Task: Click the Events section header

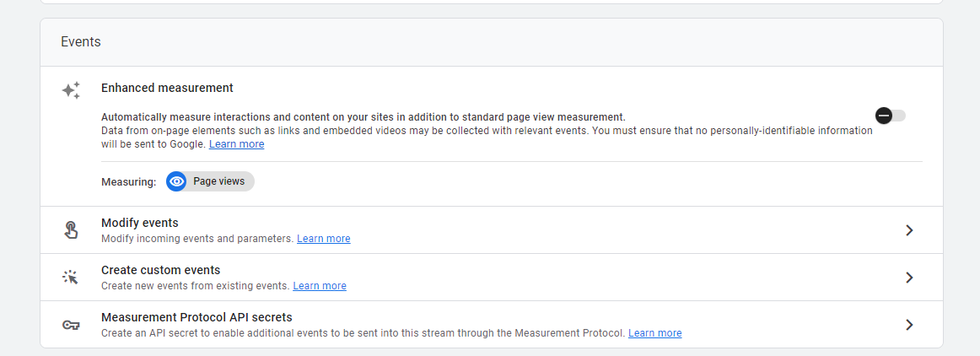Action: tap(81, 41)
